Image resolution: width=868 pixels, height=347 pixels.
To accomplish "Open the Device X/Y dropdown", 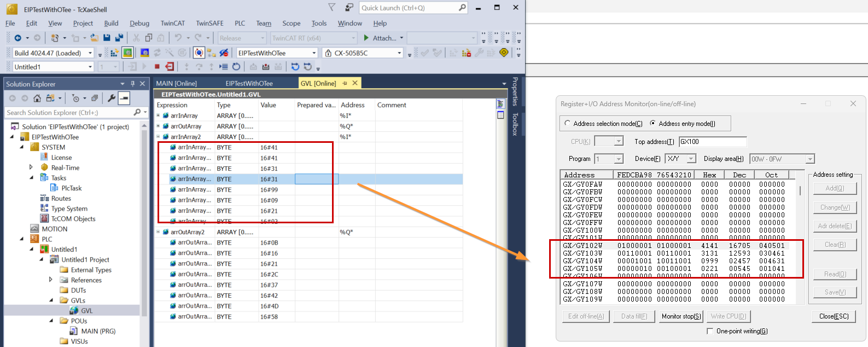I will click(x=691, y=159).
